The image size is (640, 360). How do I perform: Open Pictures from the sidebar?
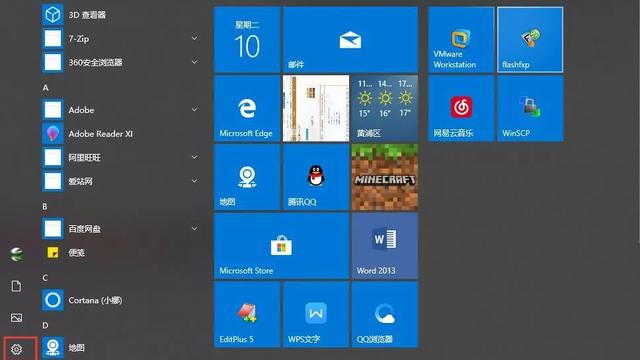(x=16, y=318)
